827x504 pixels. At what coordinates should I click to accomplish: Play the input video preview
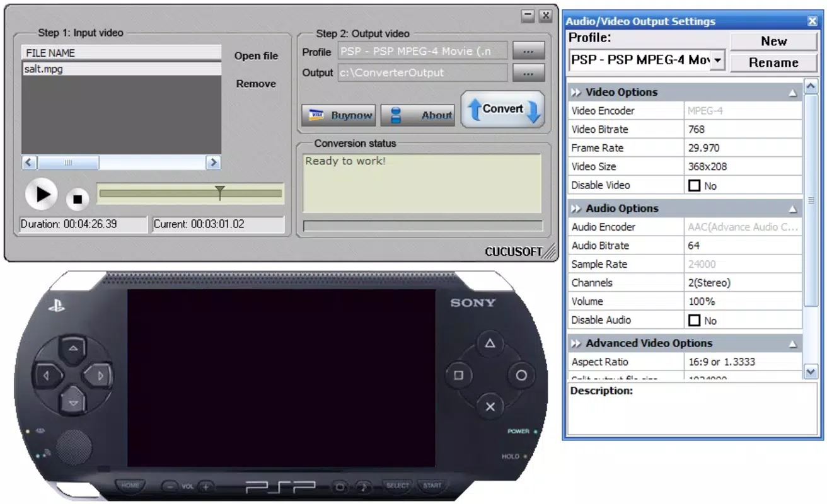42,194
